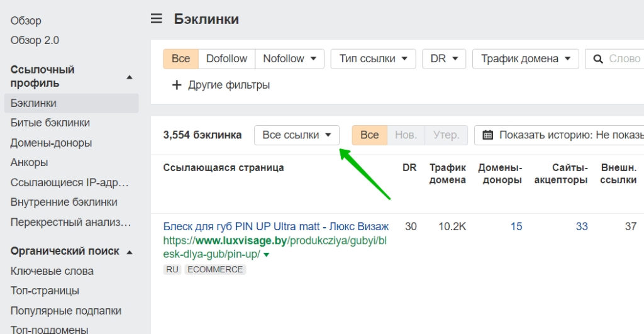The width and height of the screenshot is (644, 334).
Task: Open Битые бэклинки in sidebar
Action: click(50, 123)
